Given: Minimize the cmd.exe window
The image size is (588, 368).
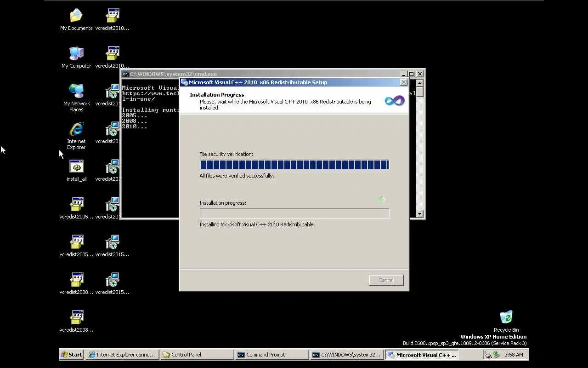Looking at the screenshot, I should [x=404, y=74].
